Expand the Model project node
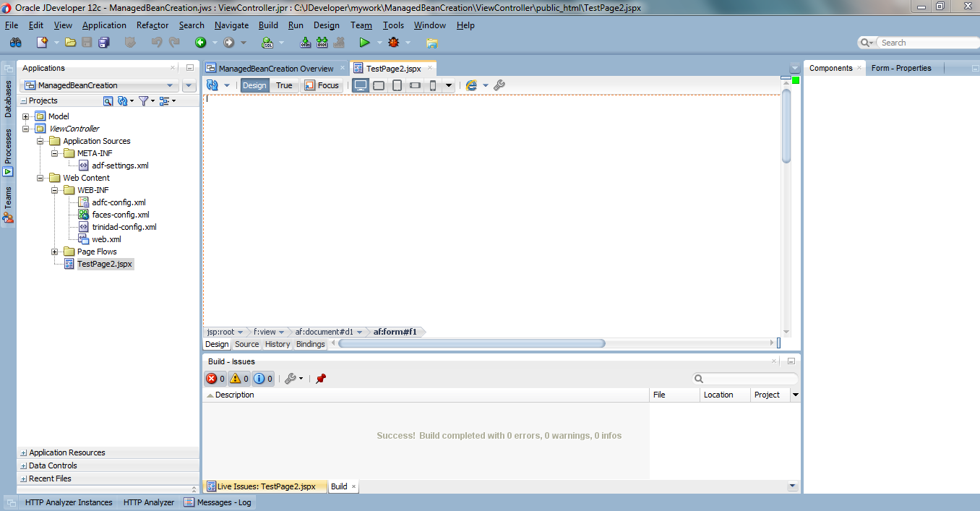Viewport: 980px width, 511px height. 26,116
